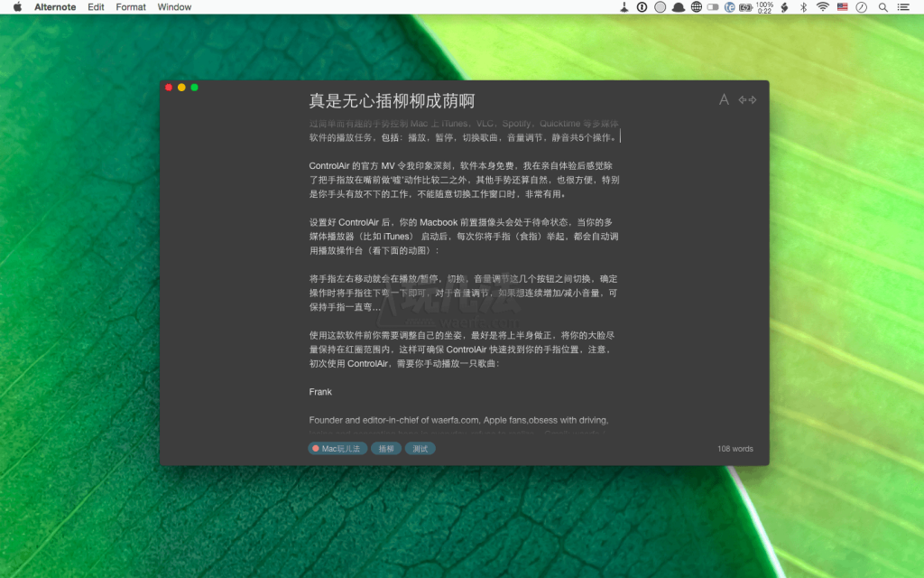Click the paragraph starting 'ControlAir 的官方 MV'

[x=464, y=180]
